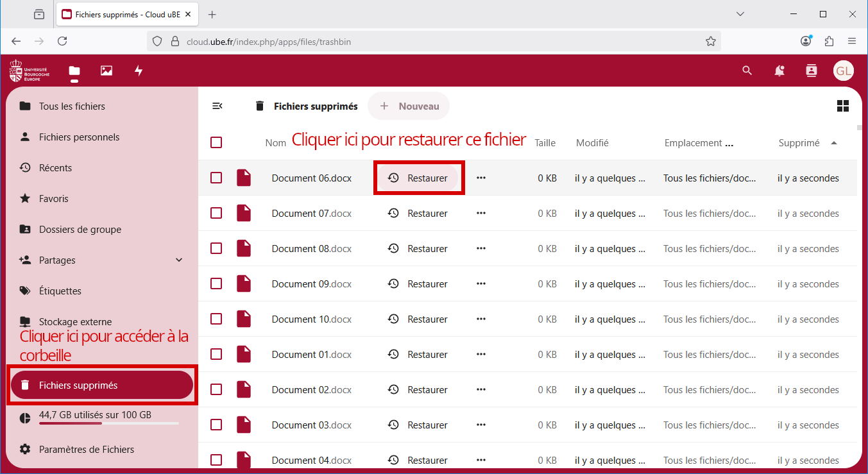Open the Activity lightning bolt icon
868x474 pixels.
[x=139, y=71]
